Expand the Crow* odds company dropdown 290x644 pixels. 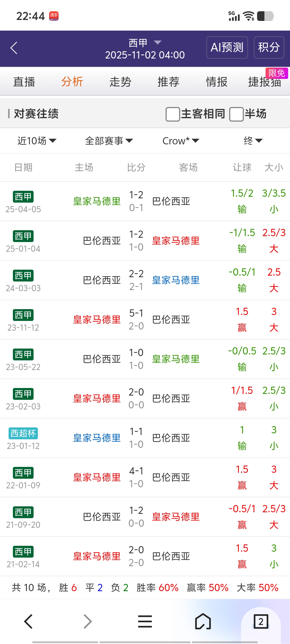point(181,141)
